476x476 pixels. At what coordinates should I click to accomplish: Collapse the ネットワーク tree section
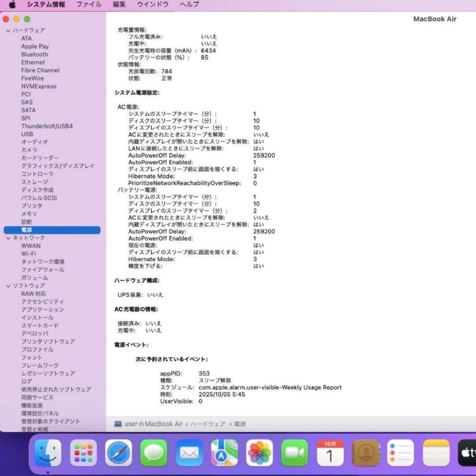[x=8, y=238]
